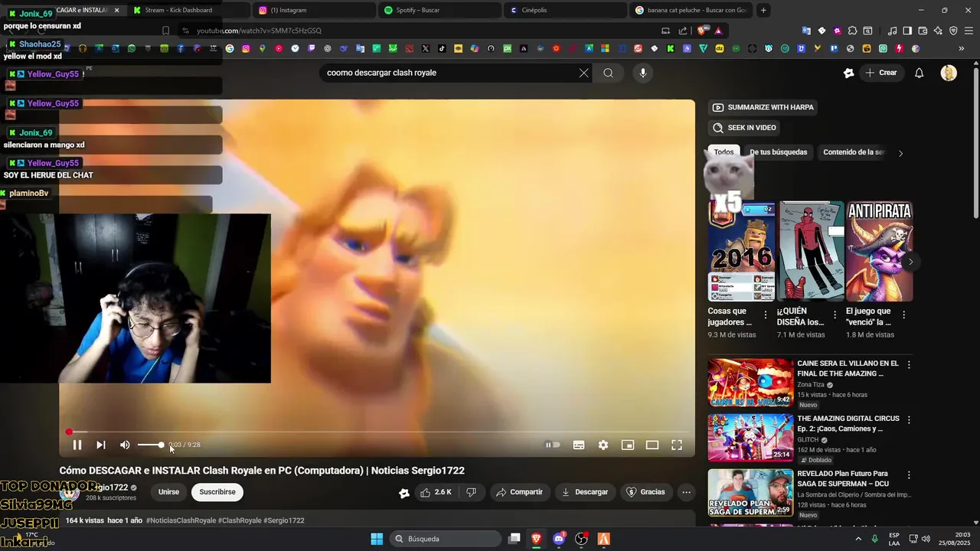Image resolution: width=980 pixels, height=551 pixels.
Task: Adjust the video volume slider
Action: click(x=150, y=445)
